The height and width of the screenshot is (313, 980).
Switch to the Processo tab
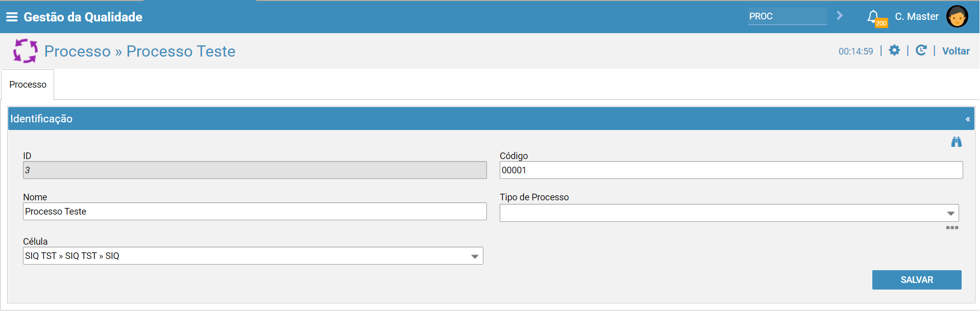(28, 85)
